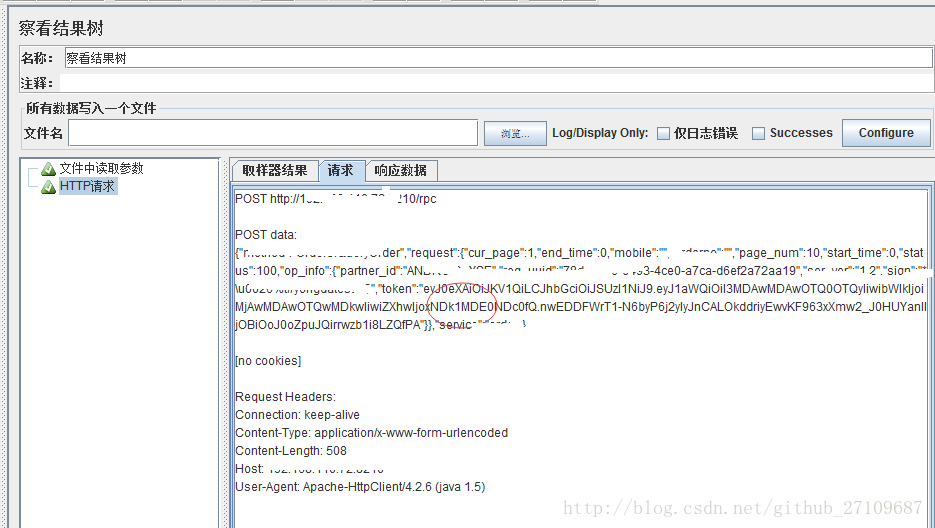Image resolution: width=935 pixels, height=528 pixels.
Task: Toggle the Successes checkbox
Action: point(758,133)
